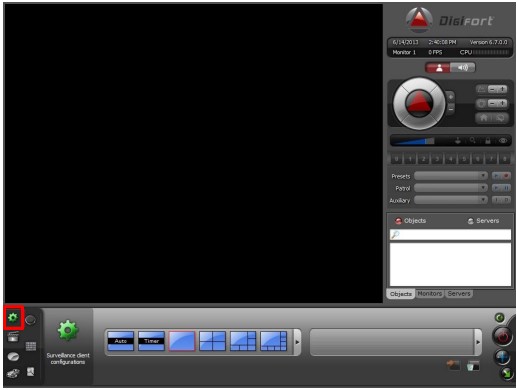Click the empty saved views strip
517x390 pixels.
[x=392, y=342]
